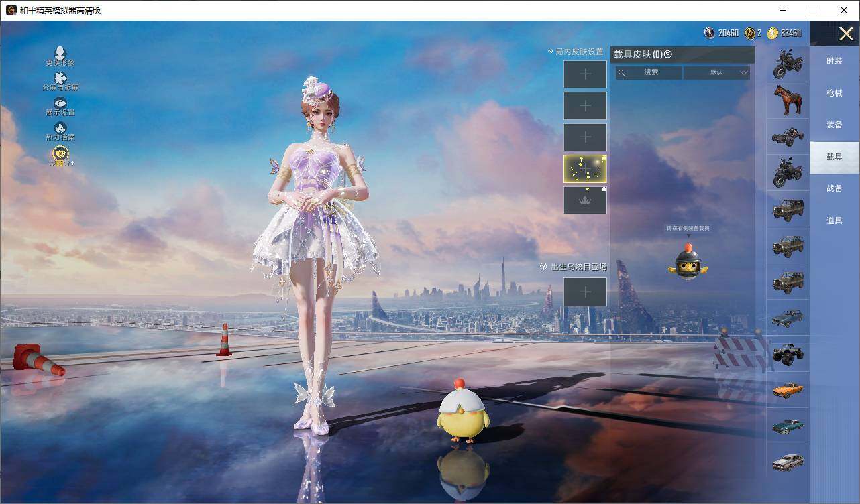This screenshot has width=860, height=504.
Task: Expand the 默认 sort dropdown
Action: (x=716, y=72)
